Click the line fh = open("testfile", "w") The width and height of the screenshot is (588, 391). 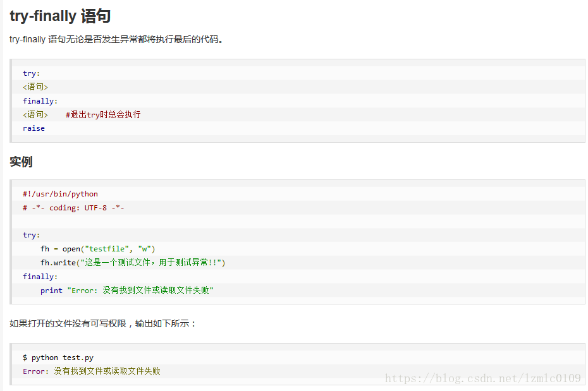pos(98,249)
